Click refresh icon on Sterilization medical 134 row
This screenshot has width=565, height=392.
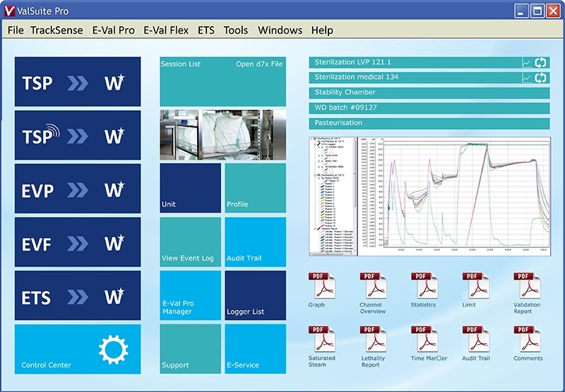click(x=540, y=78)
